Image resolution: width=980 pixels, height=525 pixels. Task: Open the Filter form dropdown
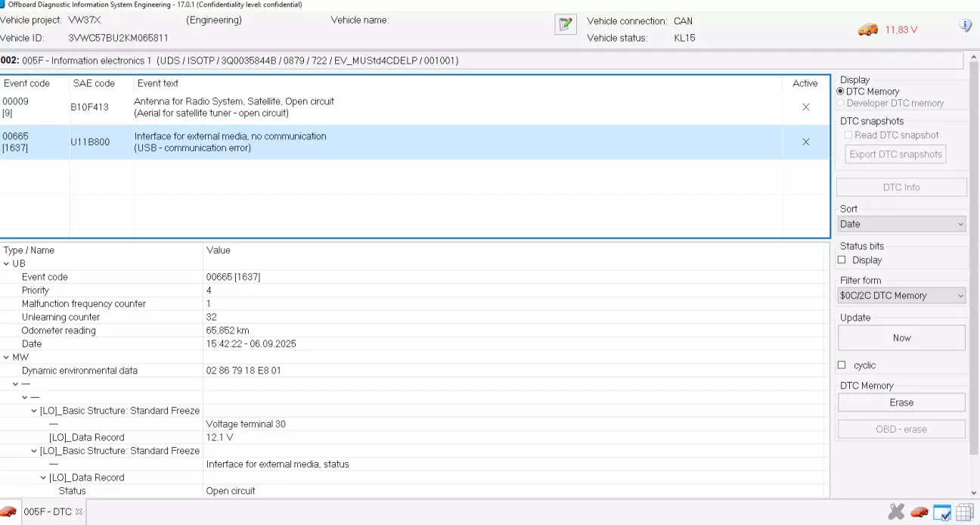(x=901, y=296)
